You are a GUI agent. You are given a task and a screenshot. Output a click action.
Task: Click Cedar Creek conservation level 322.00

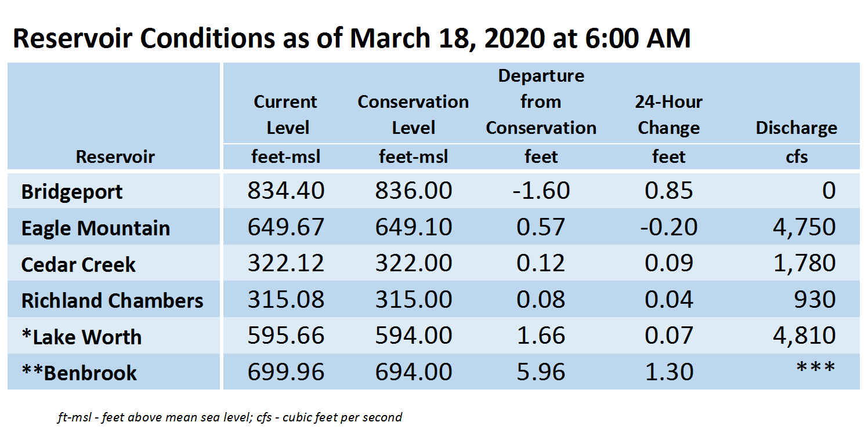pos(413,263)
